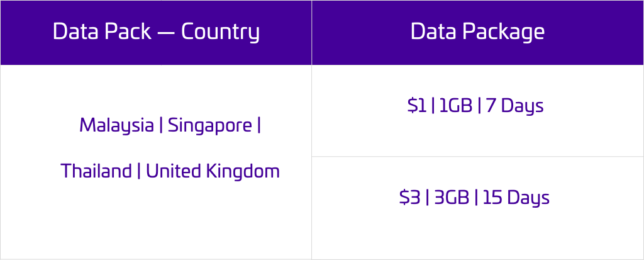Click the separator between Thailand and United Kingdom

click(138, 171)
